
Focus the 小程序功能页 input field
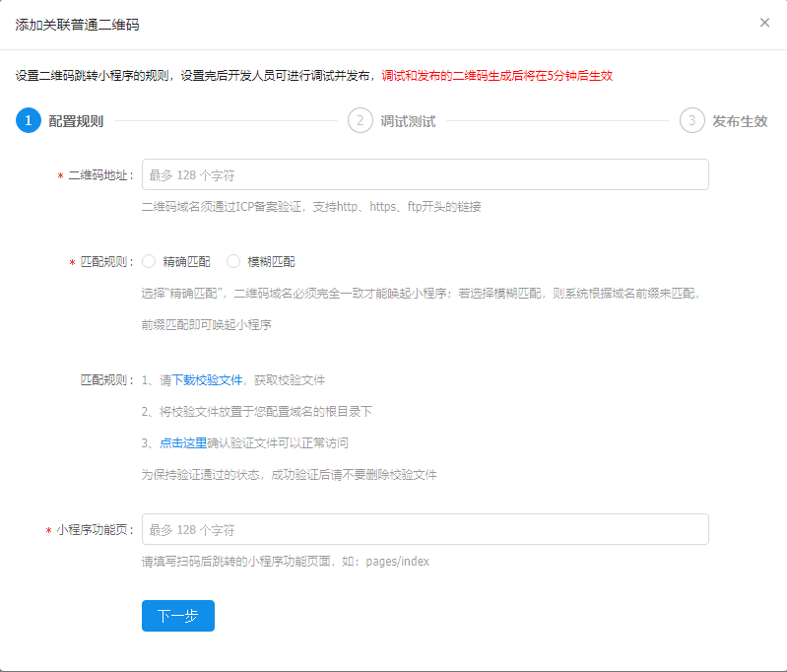pos(425,529)
